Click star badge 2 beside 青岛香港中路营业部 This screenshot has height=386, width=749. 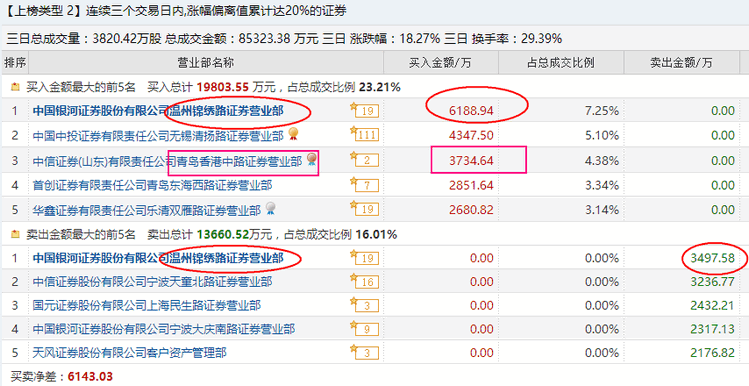click(365, 160)
